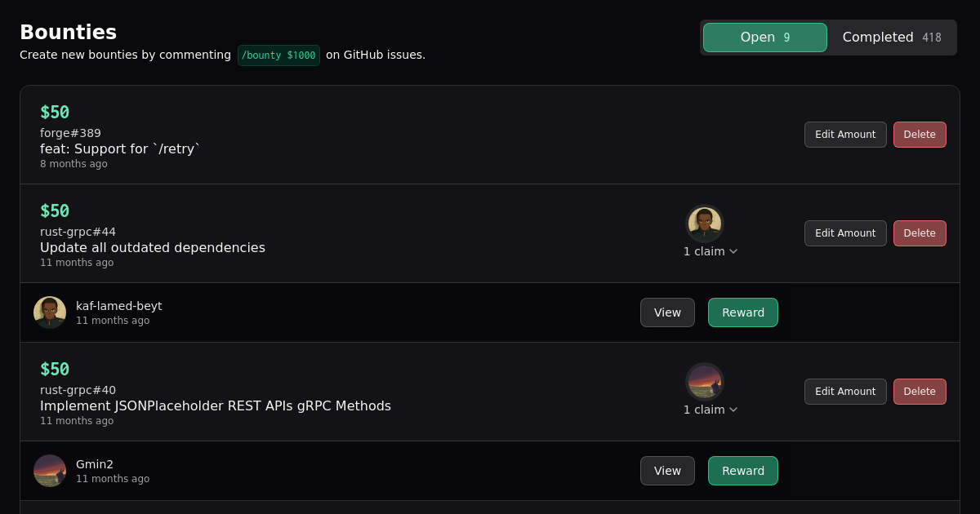
Task: Reward Gmin2's claim
Action: coord(743,471)
